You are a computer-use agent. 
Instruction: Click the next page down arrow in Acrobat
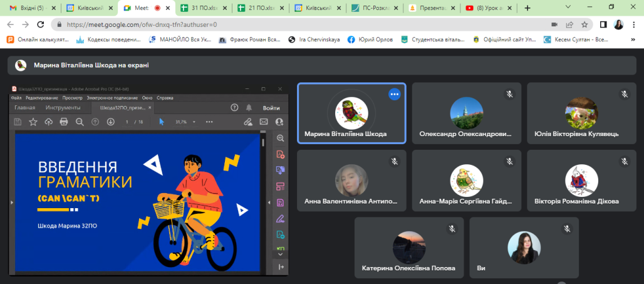pos(110,122)
